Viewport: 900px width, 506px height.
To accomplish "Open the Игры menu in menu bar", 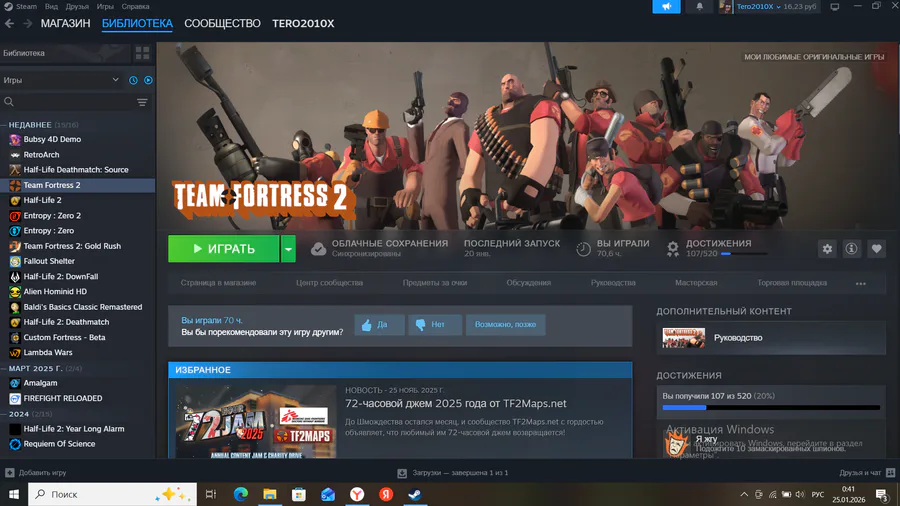I will [x=105, y=6].
